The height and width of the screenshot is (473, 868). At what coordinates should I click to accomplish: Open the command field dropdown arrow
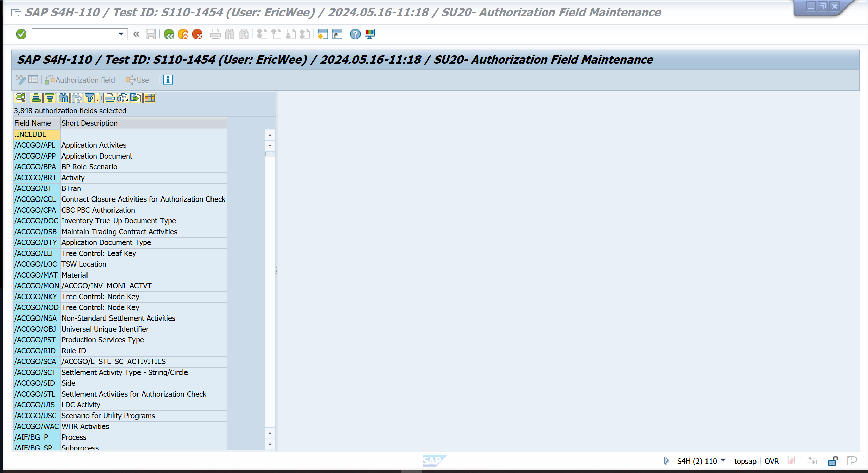coord(121,34)
